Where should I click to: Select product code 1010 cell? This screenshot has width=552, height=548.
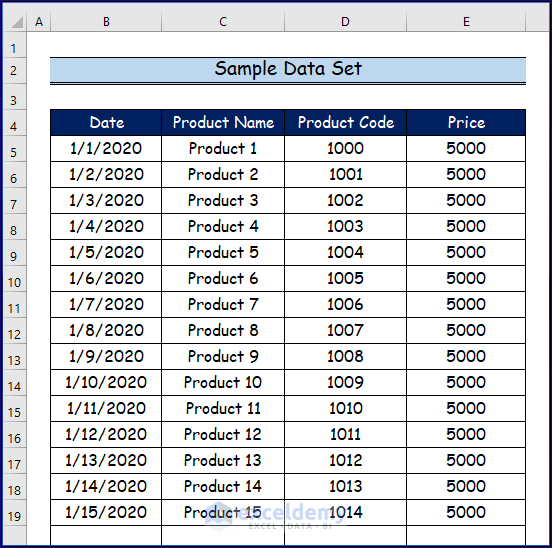[x=345, y=409]
